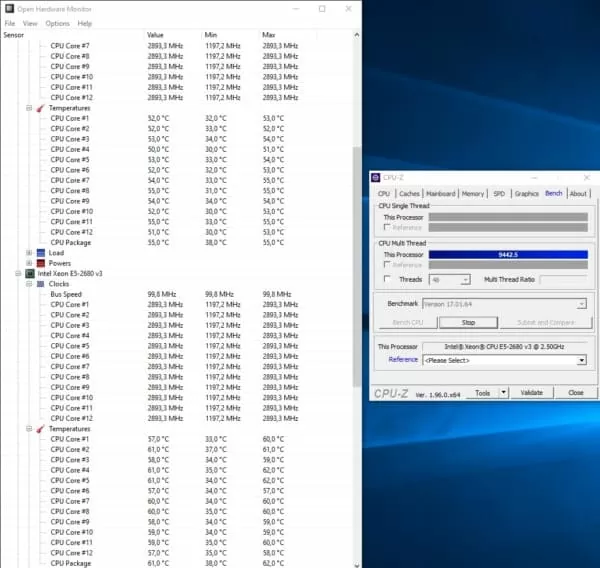
Task: Select the CPU Package row reading 61,0 °C
Action: pos(176,563)
